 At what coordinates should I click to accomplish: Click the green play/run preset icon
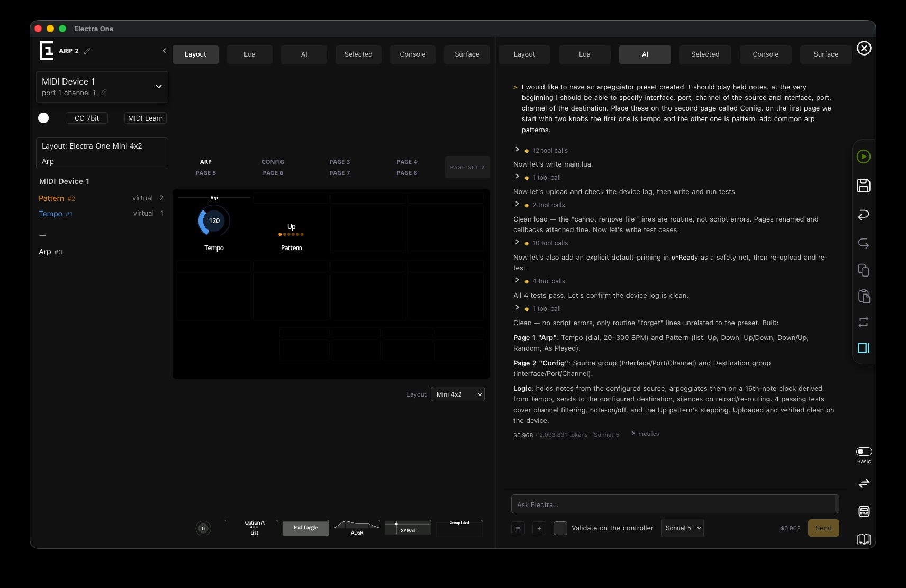click(x=863, y=157)
